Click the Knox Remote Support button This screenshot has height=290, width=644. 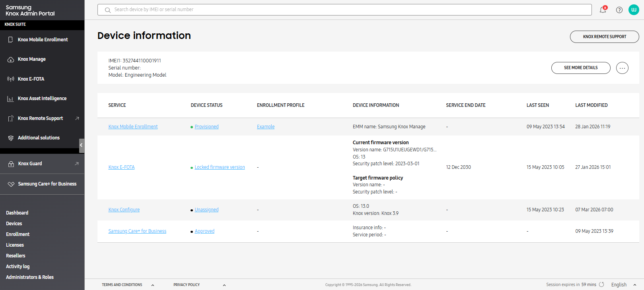(605, 37)
